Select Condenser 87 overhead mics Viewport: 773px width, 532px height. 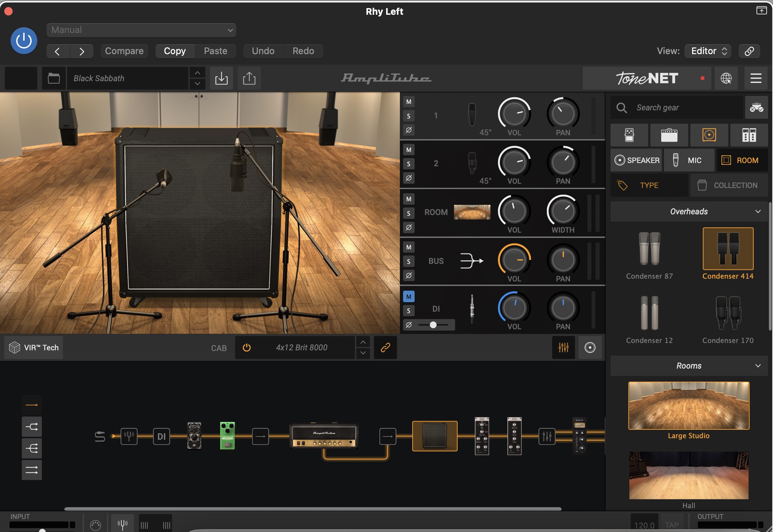(x=649, y=254)
